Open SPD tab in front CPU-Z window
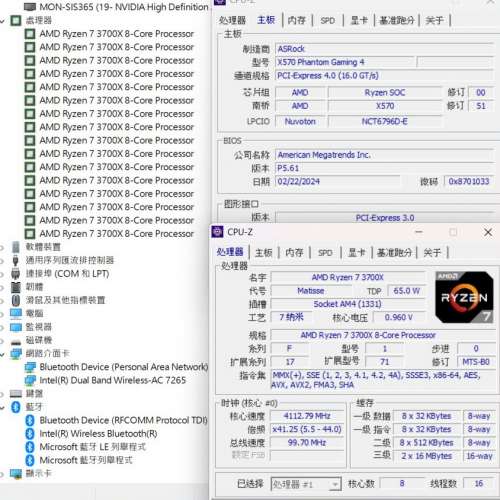This screenshot has width=500, height=500. tap(325, 253)
